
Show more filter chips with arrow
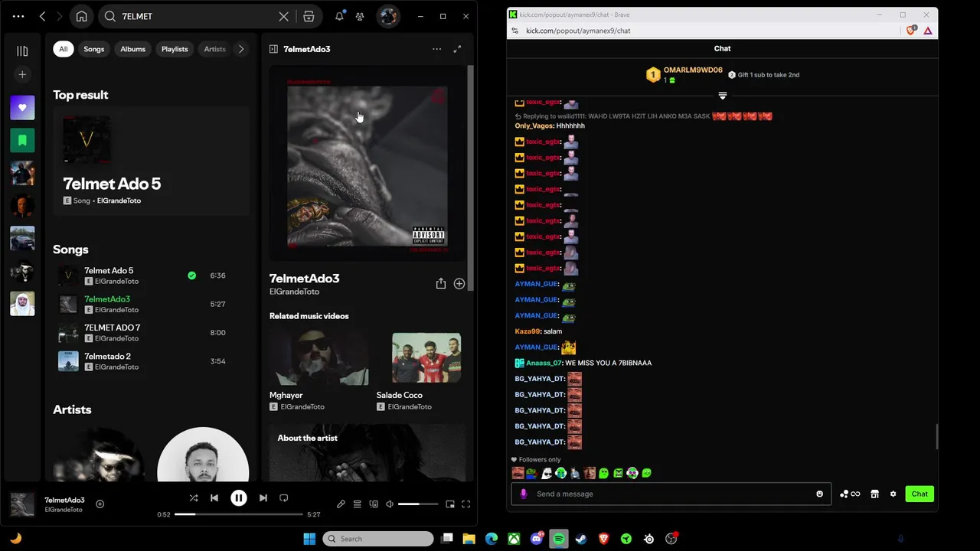pos(241,49)
